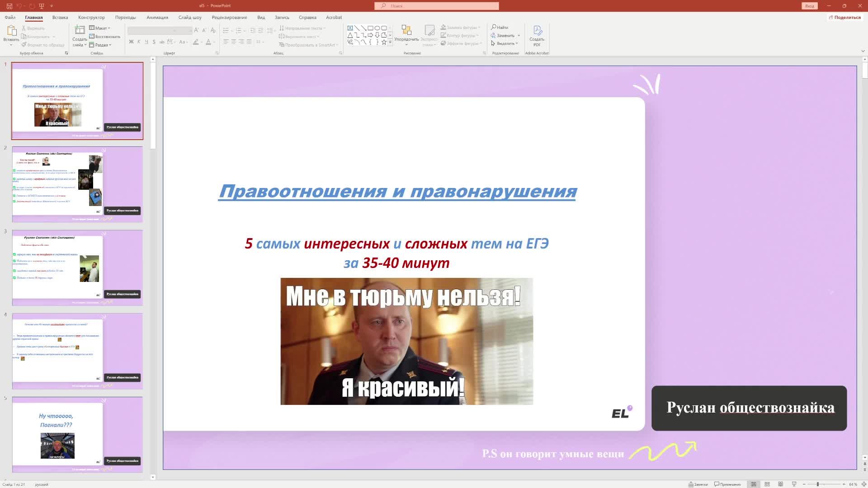
Task: Toggle Примечания comments pane
Action: tap(727, 484)
